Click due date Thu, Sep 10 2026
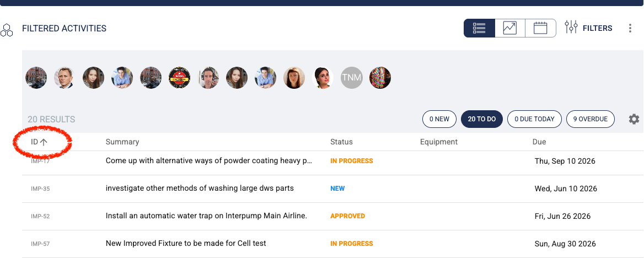This screenshot has width=644, height=258. (x=565, y=161)
